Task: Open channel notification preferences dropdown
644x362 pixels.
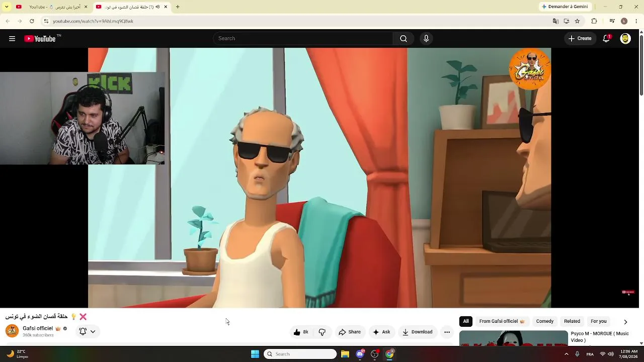Action: [x=87, y=331]
